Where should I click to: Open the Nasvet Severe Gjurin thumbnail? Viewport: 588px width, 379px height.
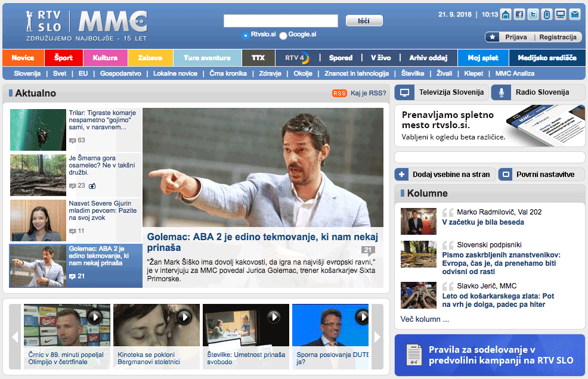point(38,220)
